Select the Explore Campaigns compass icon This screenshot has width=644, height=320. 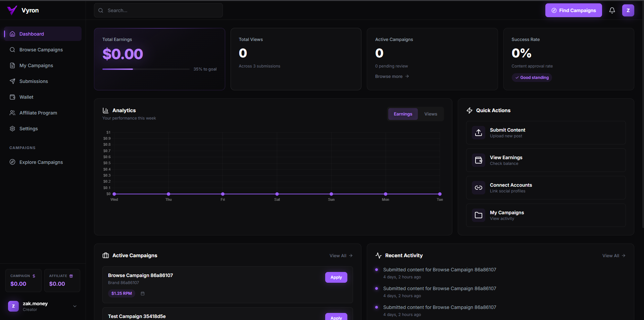coord(12,162)
